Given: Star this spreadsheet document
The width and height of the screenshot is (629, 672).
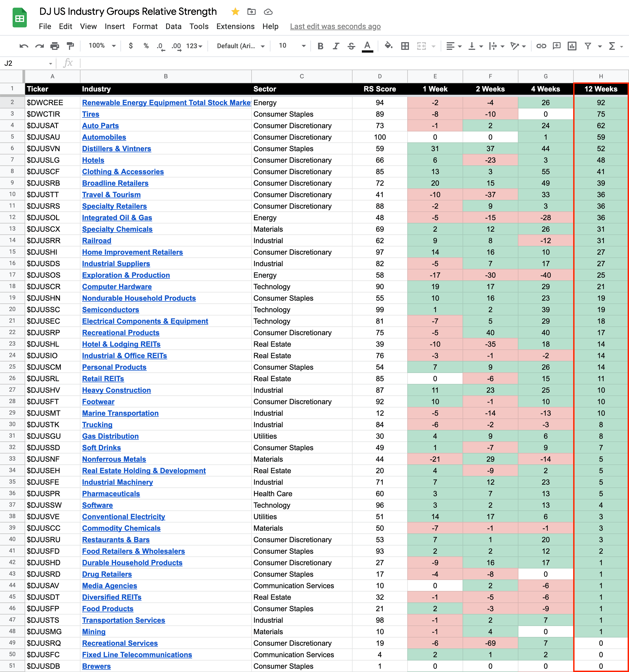Looking at the screenshot, I should pos(235,12).
